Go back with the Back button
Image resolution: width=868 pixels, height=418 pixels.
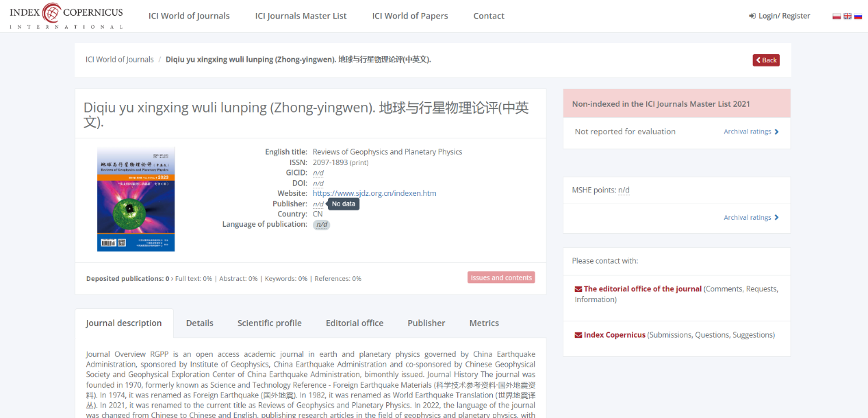(766, 60)
